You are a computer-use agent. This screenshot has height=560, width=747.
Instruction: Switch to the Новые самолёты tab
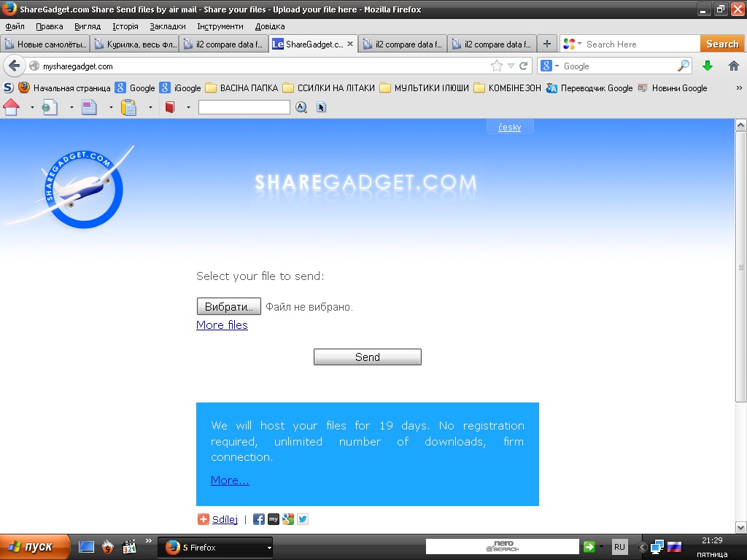point(45,44)
